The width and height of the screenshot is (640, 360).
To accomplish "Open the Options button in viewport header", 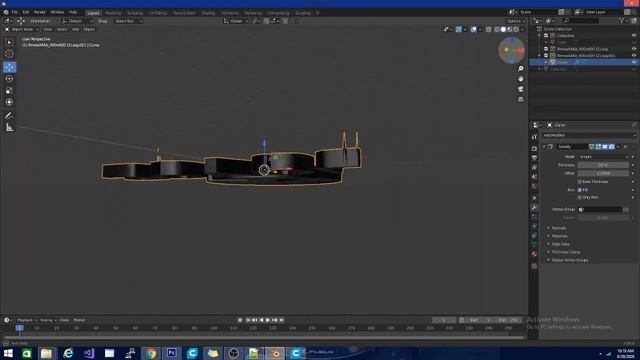I will [x=516, y=21].
